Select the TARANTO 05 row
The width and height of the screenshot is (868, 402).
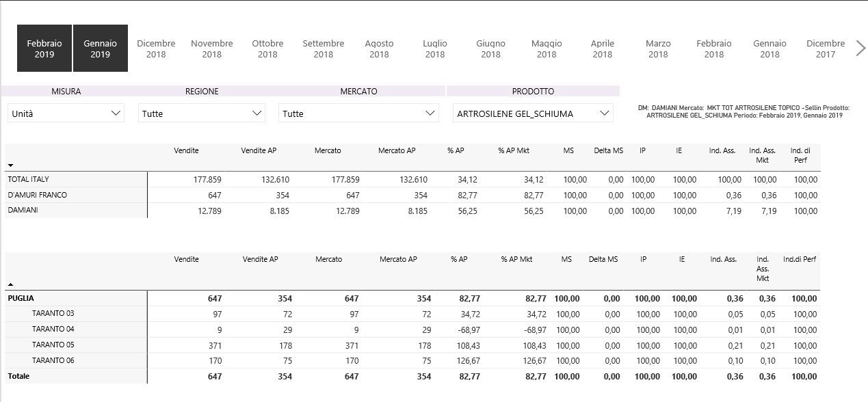(x=53, y=345)
